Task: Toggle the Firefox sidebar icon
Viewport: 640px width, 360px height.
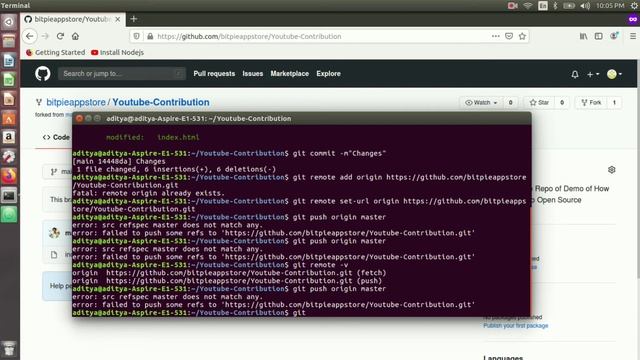Action: coord(598,36)
